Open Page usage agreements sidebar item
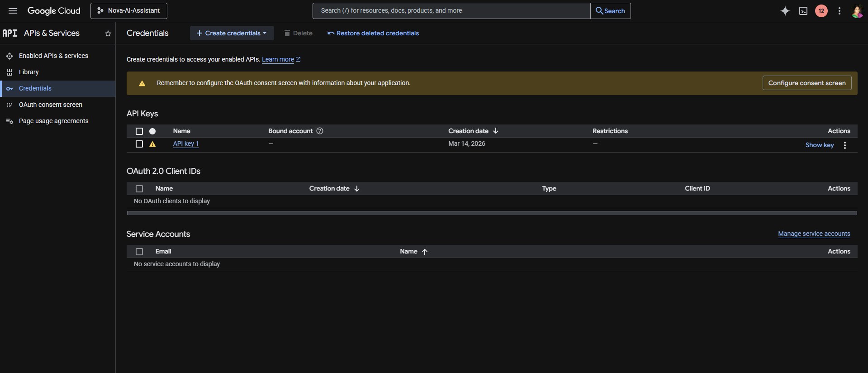This screenshot has width=868, height=373. click(x=54, y=121)
